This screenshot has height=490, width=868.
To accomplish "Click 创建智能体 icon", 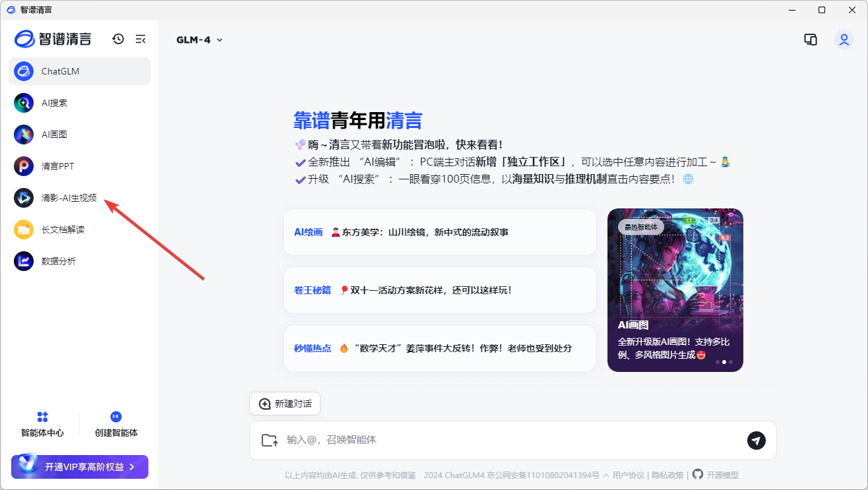I will point(116,417).
